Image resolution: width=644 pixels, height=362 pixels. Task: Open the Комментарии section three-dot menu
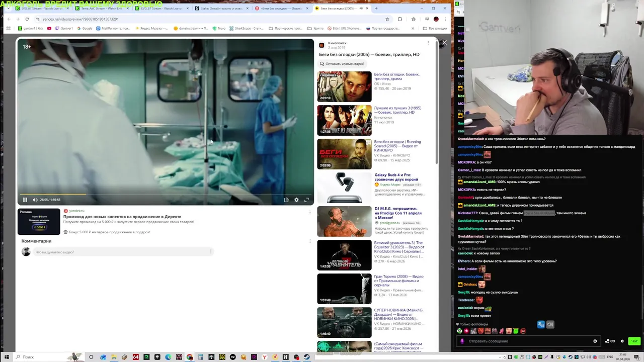[309, 241]
